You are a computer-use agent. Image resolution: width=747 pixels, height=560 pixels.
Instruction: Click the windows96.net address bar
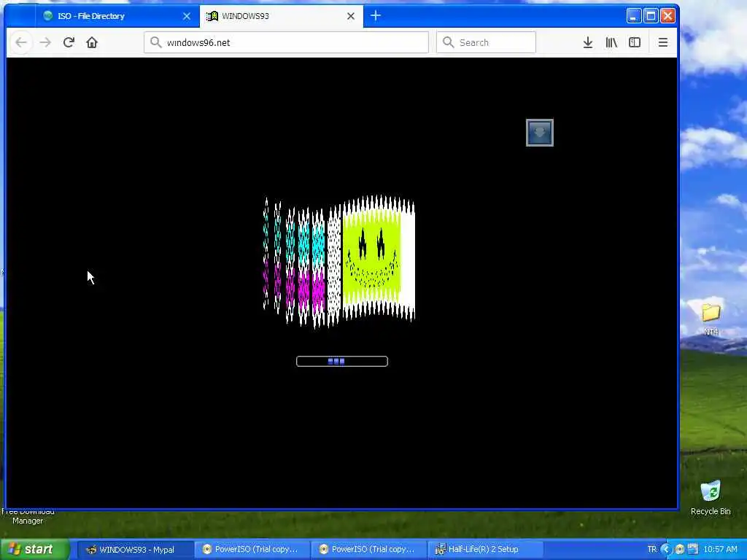pyautogui.click(x=286, y=42)
